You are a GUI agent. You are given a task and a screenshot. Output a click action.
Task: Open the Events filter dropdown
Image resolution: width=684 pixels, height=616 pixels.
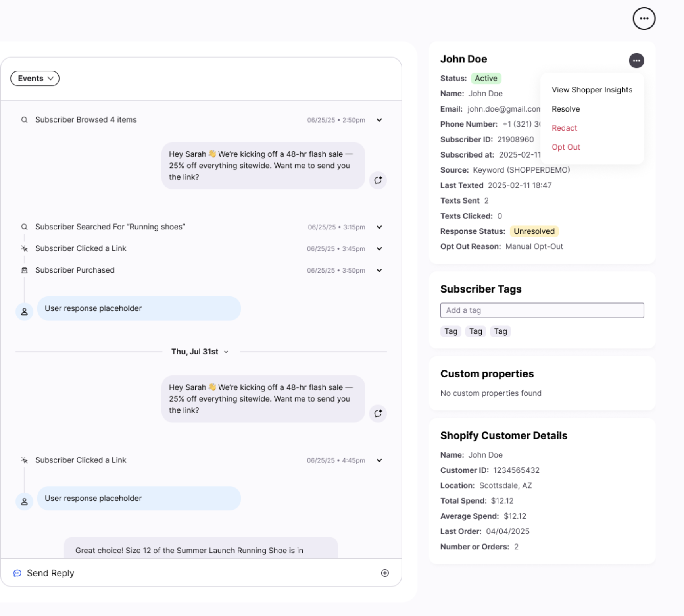point(35,79)
